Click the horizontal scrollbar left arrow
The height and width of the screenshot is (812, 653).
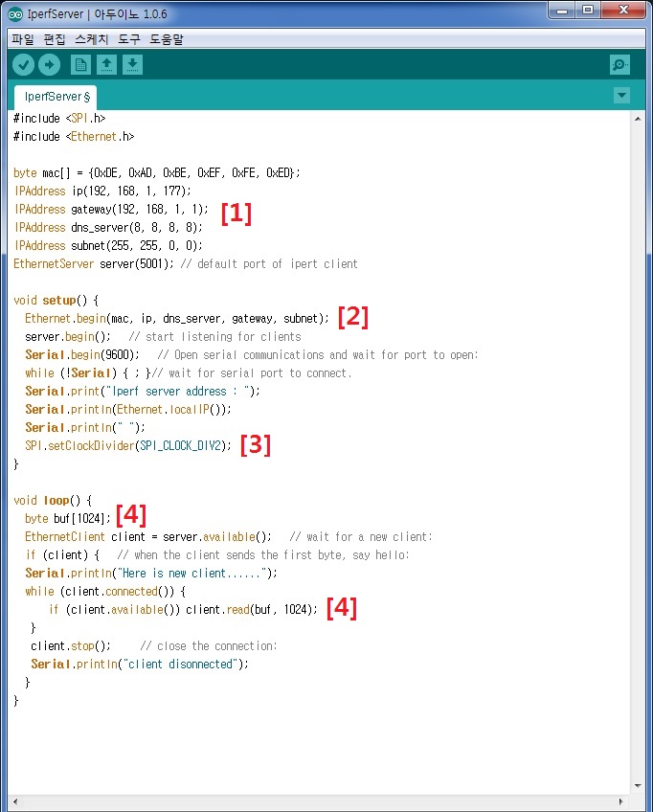[x=15, y=801]
